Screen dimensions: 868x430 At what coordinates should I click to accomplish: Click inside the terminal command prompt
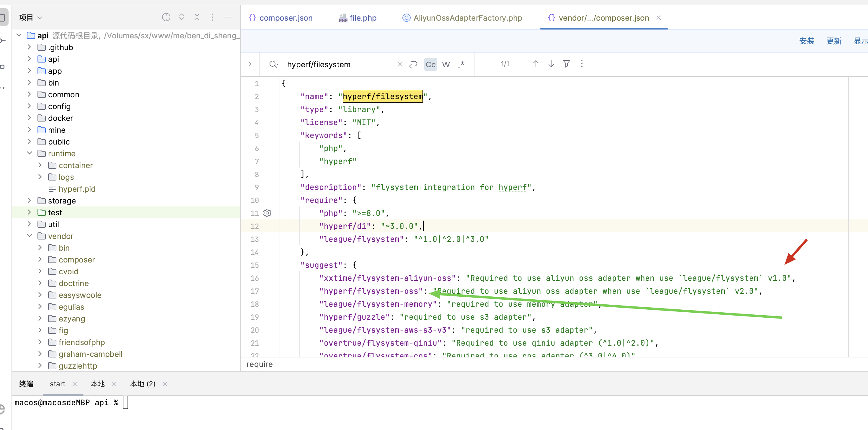tap(125, 402)
